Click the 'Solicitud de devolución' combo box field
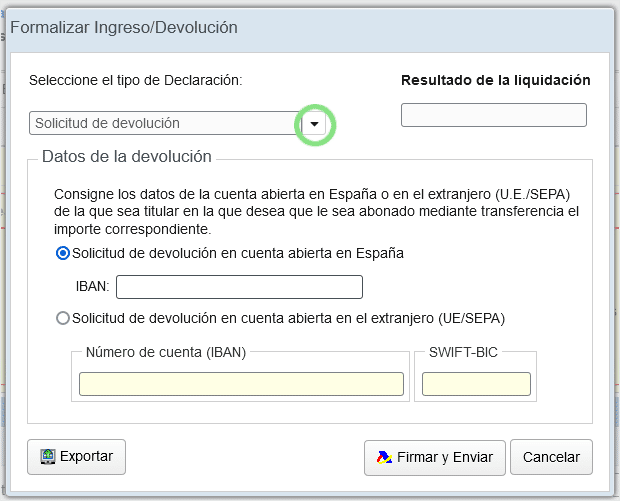Viewport: 620px width, 501px height. point(165,123)
